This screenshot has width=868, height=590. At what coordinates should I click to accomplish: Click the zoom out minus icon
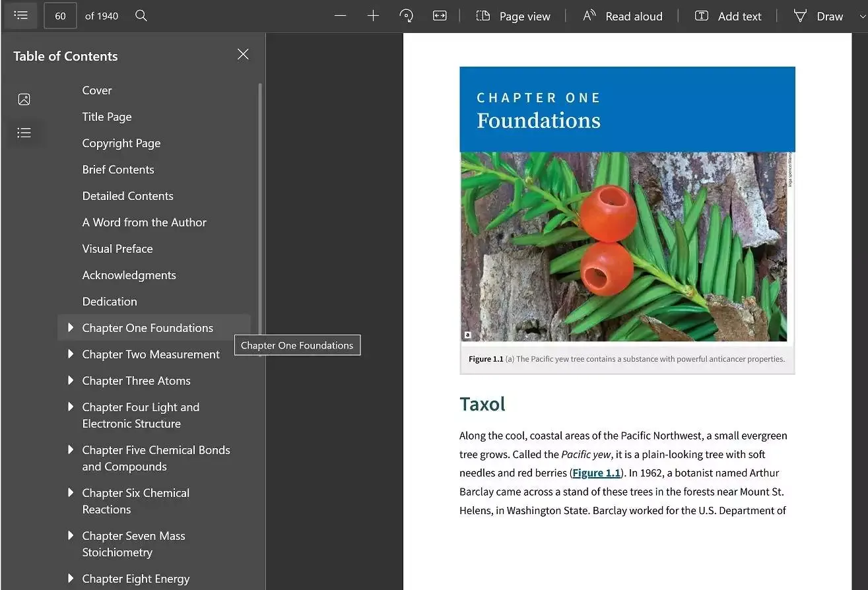[x=340, y=16]
